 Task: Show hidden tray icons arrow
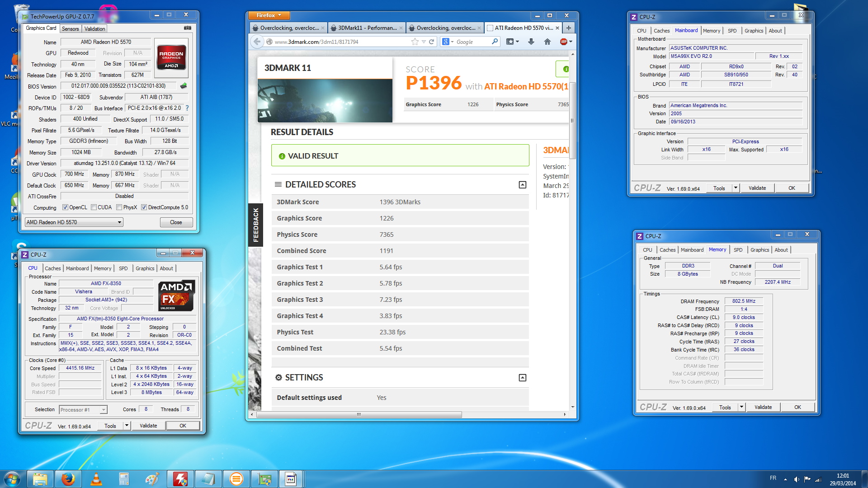785,479
